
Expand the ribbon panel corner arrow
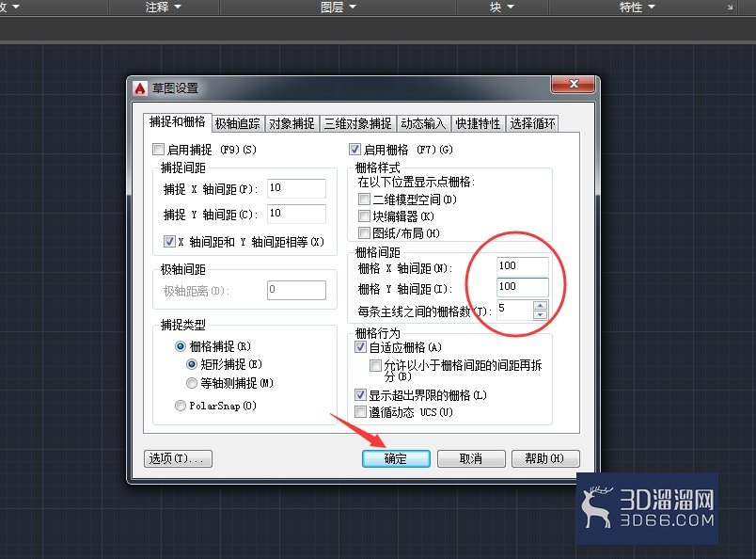click(x=730, y=8)
